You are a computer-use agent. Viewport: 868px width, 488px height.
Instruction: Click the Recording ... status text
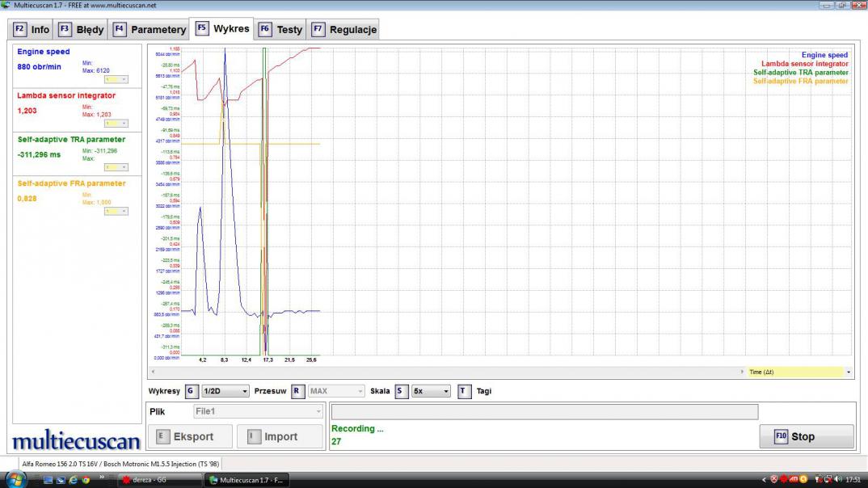357,428
